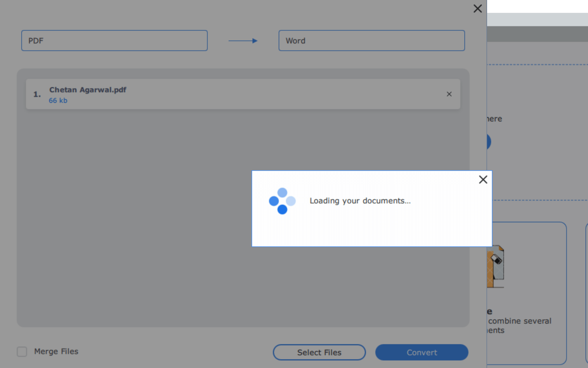Dismiss the loading popup via its X
Screen dimensions: 588x368
point(483,180)
